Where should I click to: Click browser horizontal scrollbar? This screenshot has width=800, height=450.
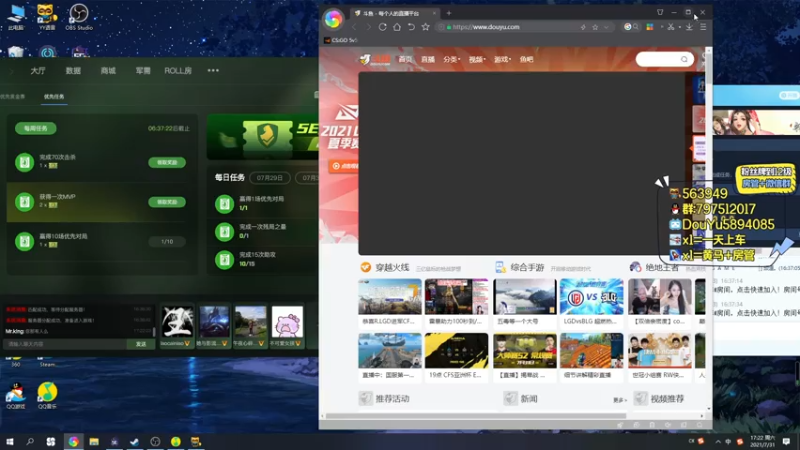[x=476, y=416]
